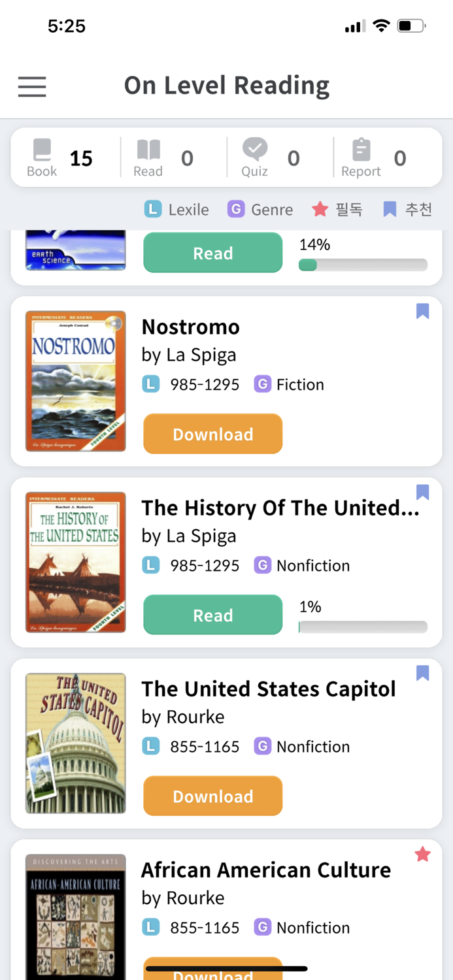This screenshot has height=980, width=453.
Task: Click the 필독 star legend icon
Action: pos(320,209)
